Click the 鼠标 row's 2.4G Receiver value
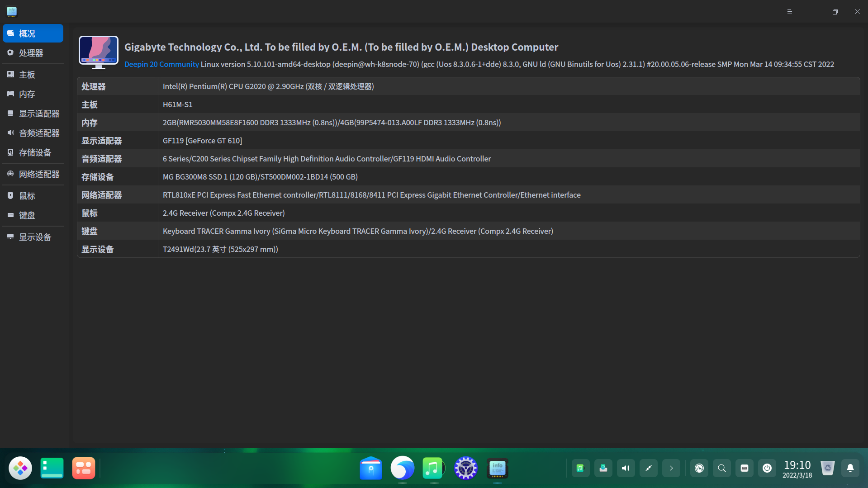The height and width of the screenshot is (488, 868). pyautogui.click(x=224, y=213)
